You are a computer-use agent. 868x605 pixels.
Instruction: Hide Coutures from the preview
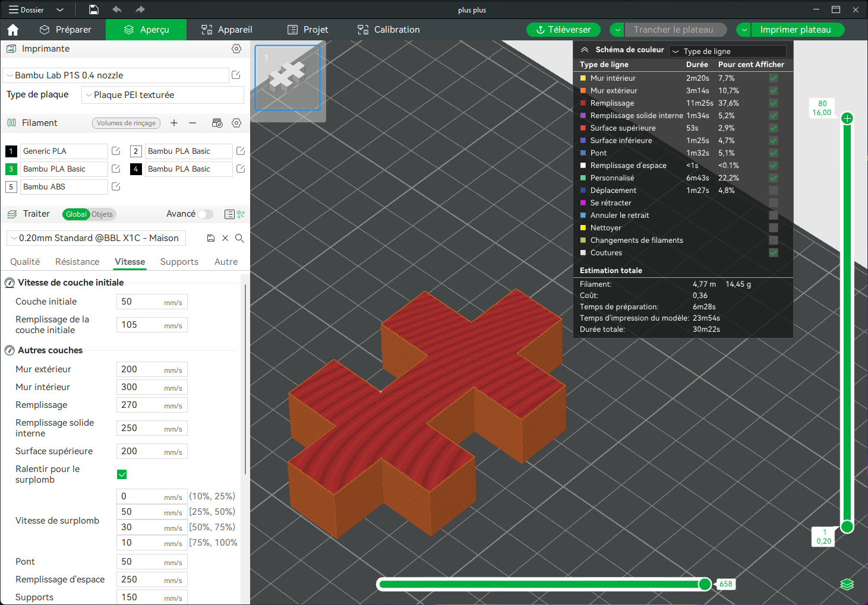pos(774,253)
